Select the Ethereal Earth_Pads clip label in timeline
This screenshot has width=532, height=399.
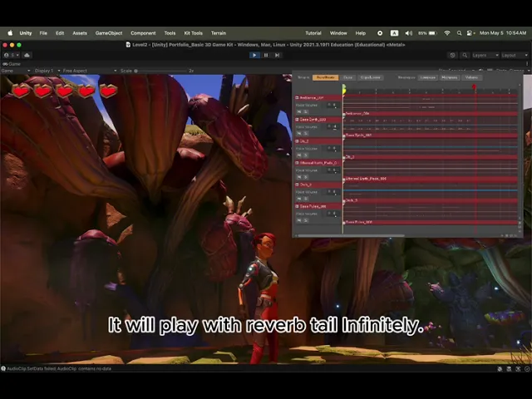[x=366, y=179]
